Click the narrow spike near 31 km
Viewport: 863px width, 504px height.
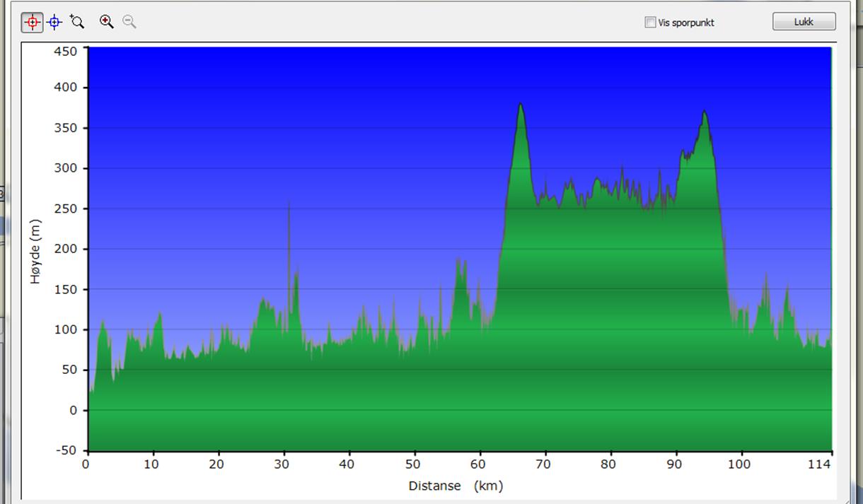pyautogui.click(x=289, y=206)
